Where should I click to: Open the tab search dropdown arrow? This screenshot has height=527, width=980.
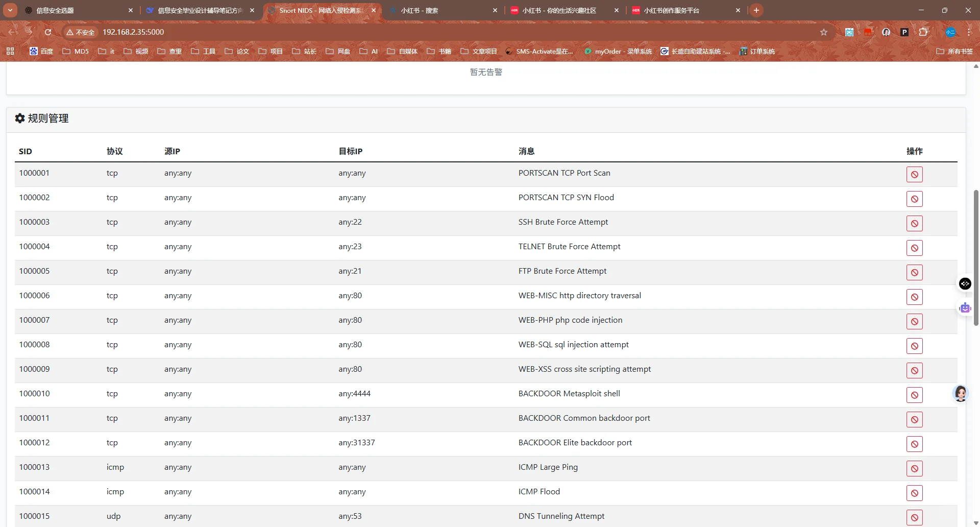[x=10, y=10]
